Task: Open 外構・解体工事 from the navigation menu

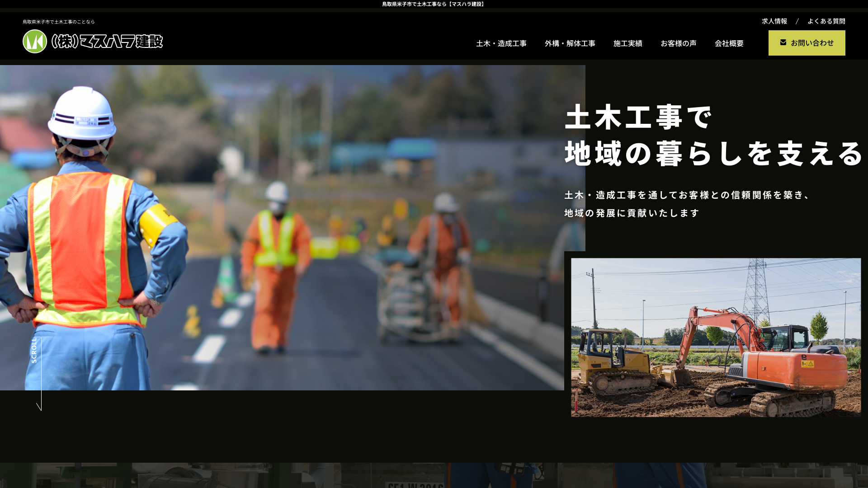Action: point(570,43)
